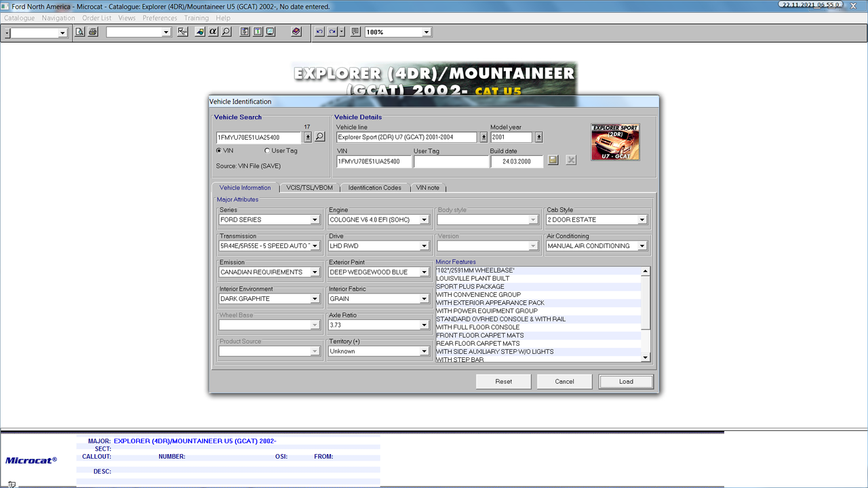Open the VIN search history dropdown
The width and height of the screenshot is (868, 488).
pyautogui.click(x=308, y=137)
